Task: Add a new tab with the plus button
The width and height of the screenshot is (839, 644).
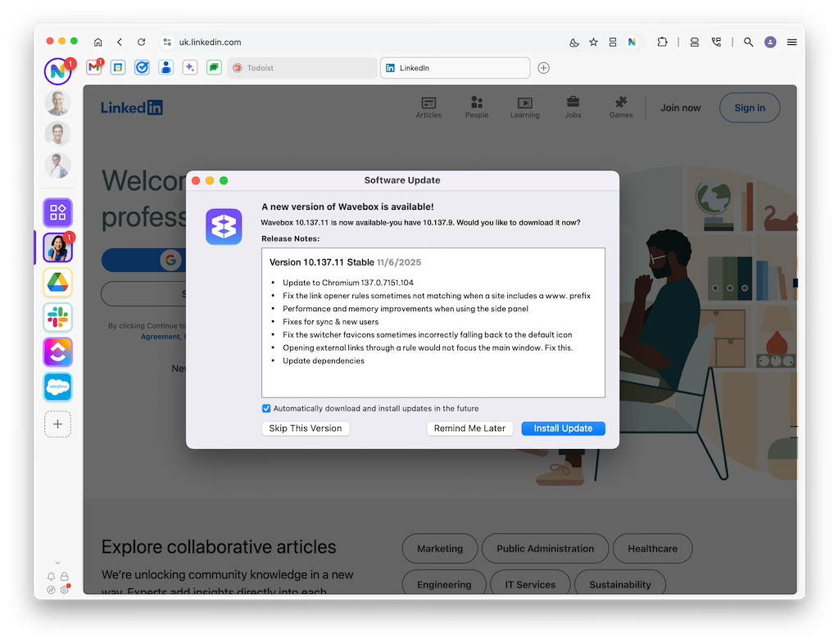Action: tap(544, 68)
